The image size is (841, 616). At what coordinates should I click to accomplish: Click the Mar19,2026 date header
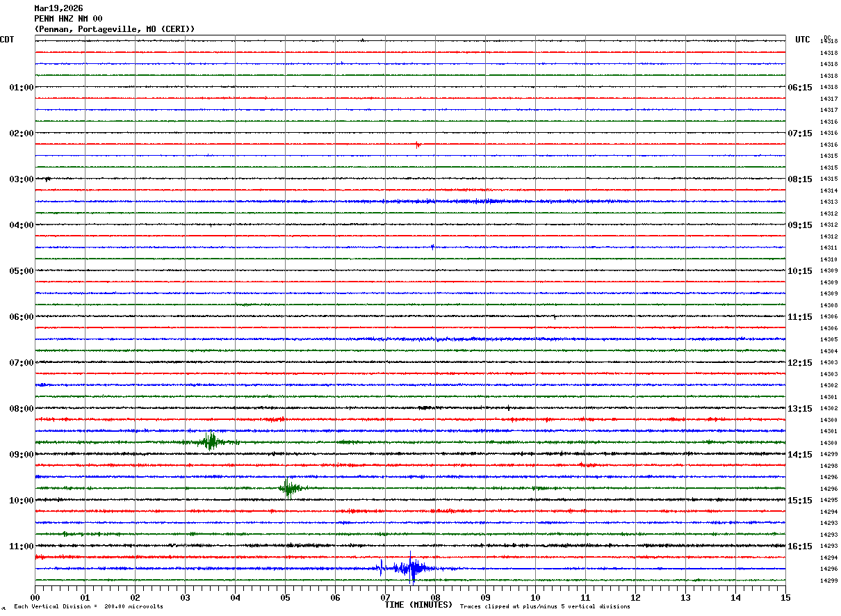coord(58,8)
